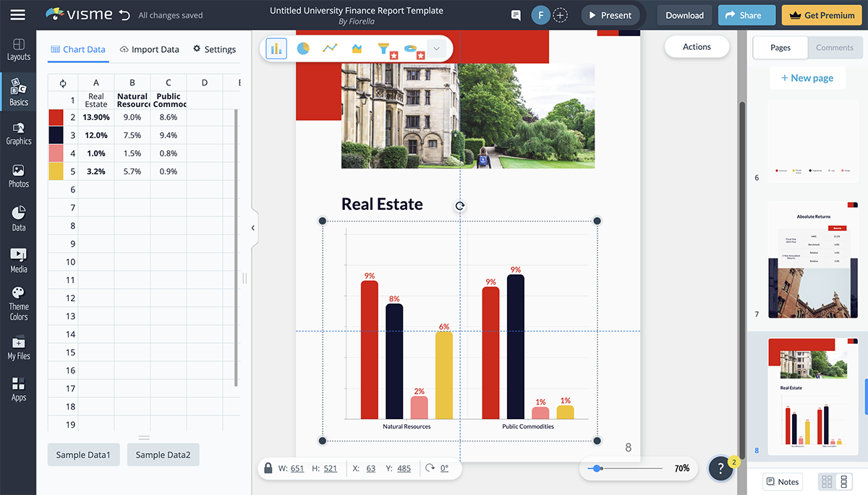Expand more chart types dropdown arrow

pyautogui.click(x=436, y=48)
